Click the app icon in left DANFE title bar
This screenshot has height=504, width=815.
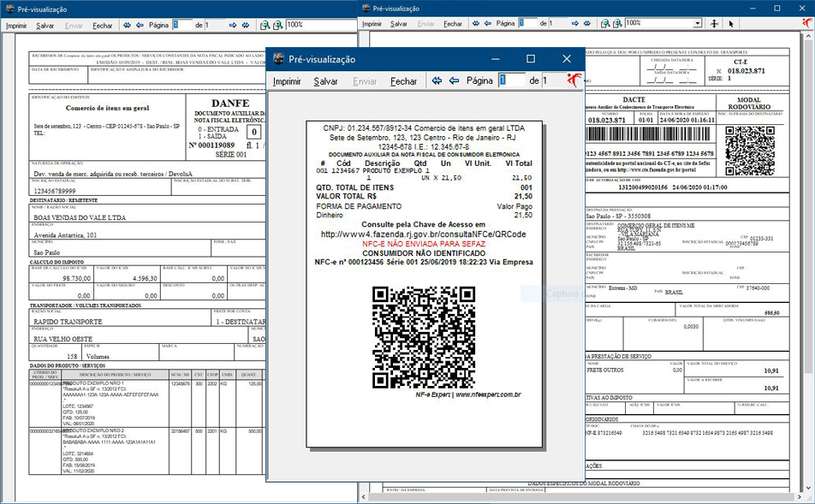click(10, 9)
